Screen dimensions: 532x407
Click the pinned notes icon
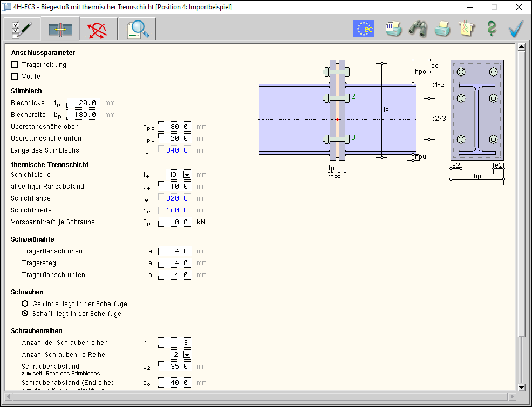coord(467,29)
